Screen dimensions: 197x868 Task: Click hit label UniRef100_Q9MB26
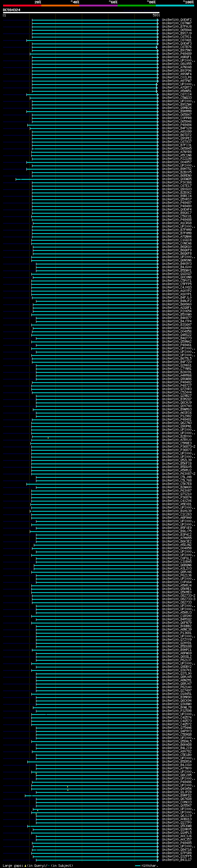pos(177,108)
